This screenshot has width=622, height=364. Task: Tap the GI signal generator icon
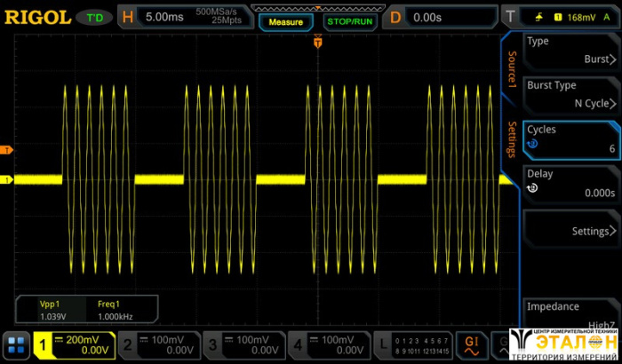470,344
